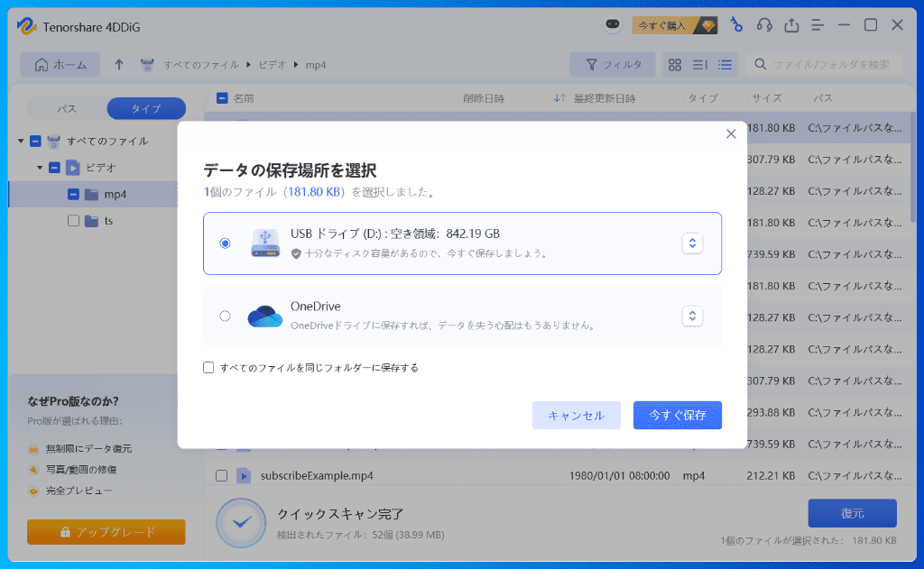Screen dimensions: 924x569
Task: Go to ホーム home button
Action: point(60,65)
